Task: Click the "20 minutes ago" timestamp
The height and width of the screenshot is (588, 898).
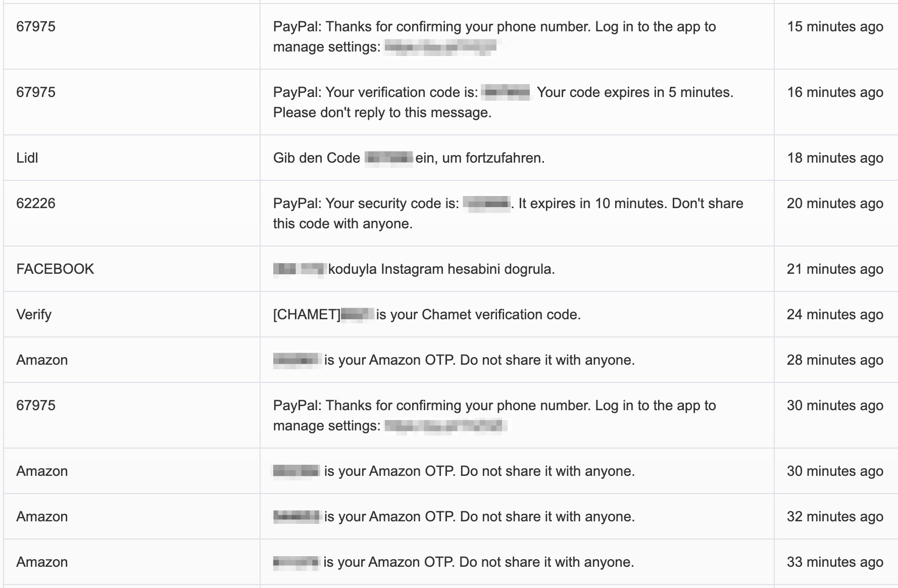Action: 835,204
